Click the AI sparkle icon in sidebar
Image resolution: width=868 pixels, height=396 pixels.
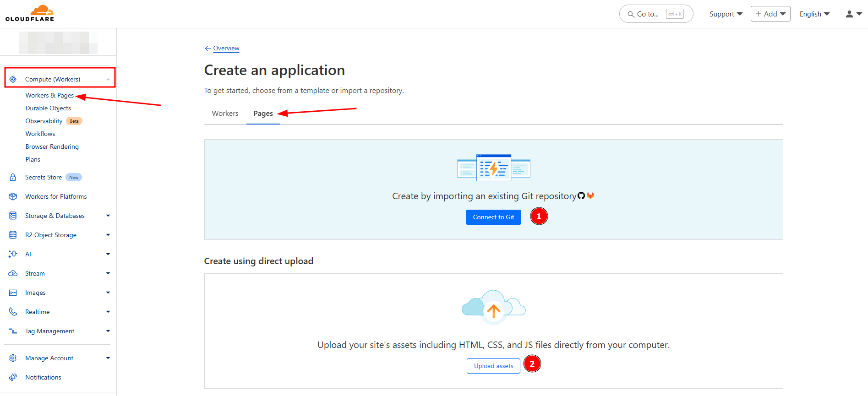tap(13, 254)
